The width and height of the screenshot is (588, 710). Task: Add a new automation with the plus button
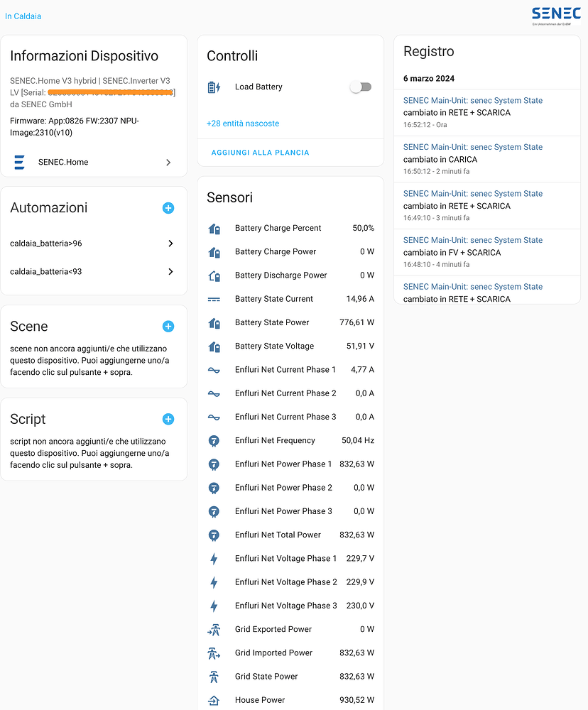tap(168, 208)
